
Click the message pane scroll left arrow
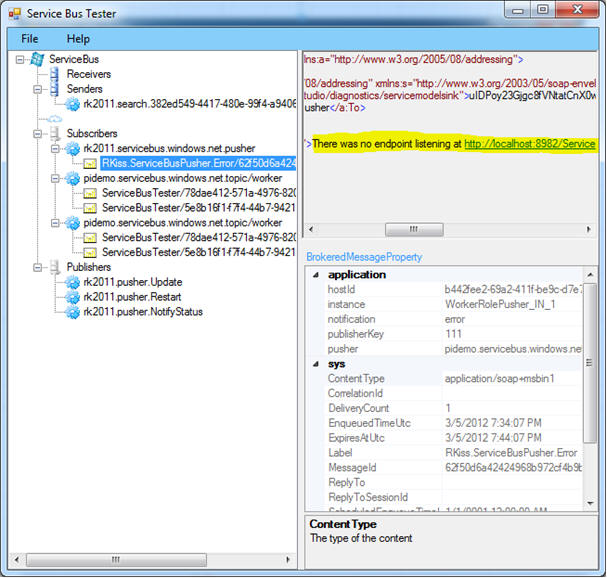pyautogui.click(x=311, y=229)
